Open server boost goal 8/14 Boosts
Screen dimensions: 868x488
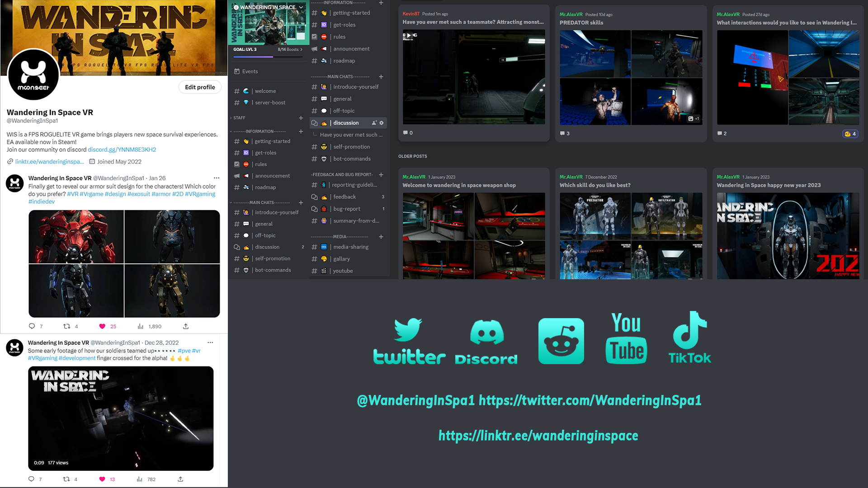(x=290, y=50)
